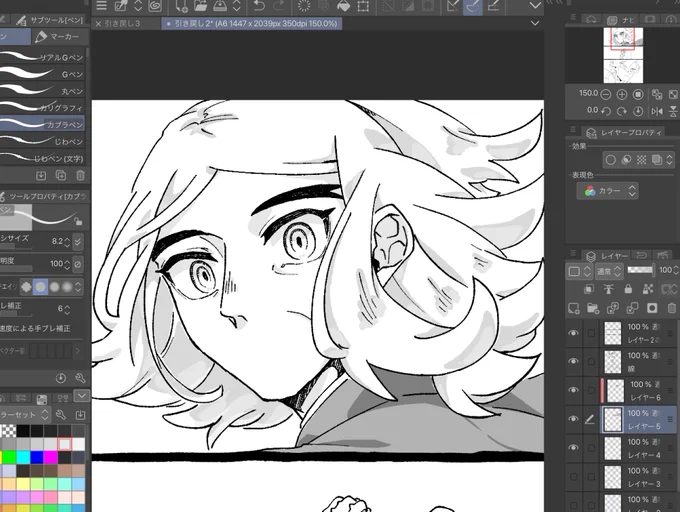680x512 pixels.
Task: Lock the layer with the padlock icon
Action: tap(628, 289)
